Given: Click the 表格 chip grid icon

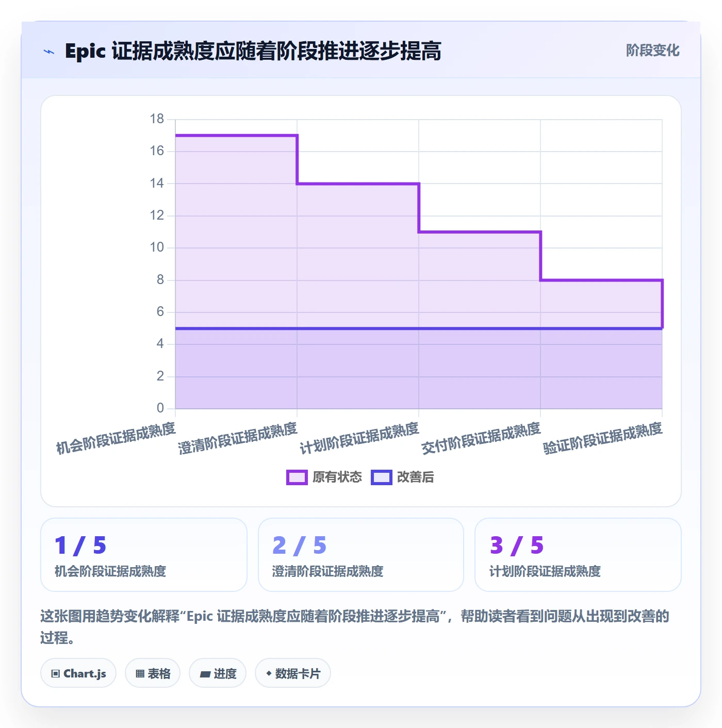Looking at the screenshot, I should coord(140,674).
